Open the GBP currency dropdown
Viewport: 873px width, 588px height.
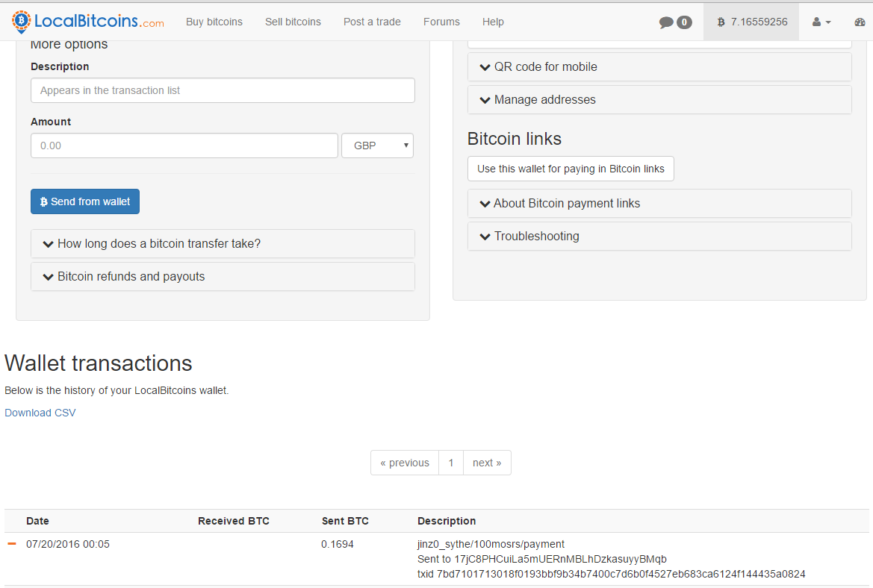377,146
